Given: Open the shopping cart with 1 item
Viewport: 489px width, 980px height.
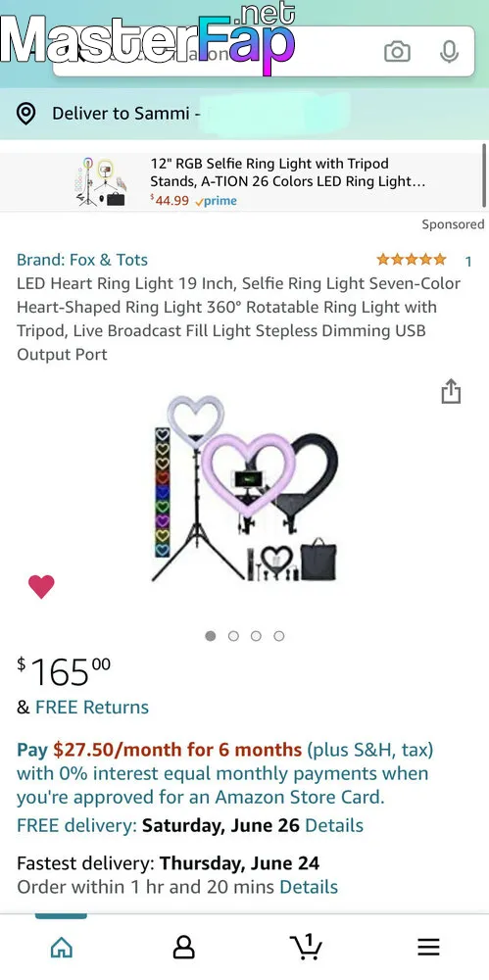Looking at the screenshot, I should [307, 947].
